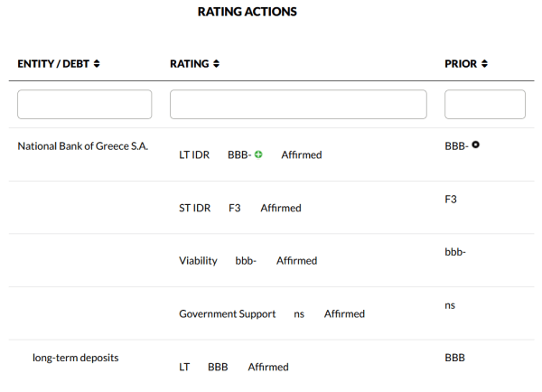Click green positive outlook icon beside BBB-

(x=258, y=154)
